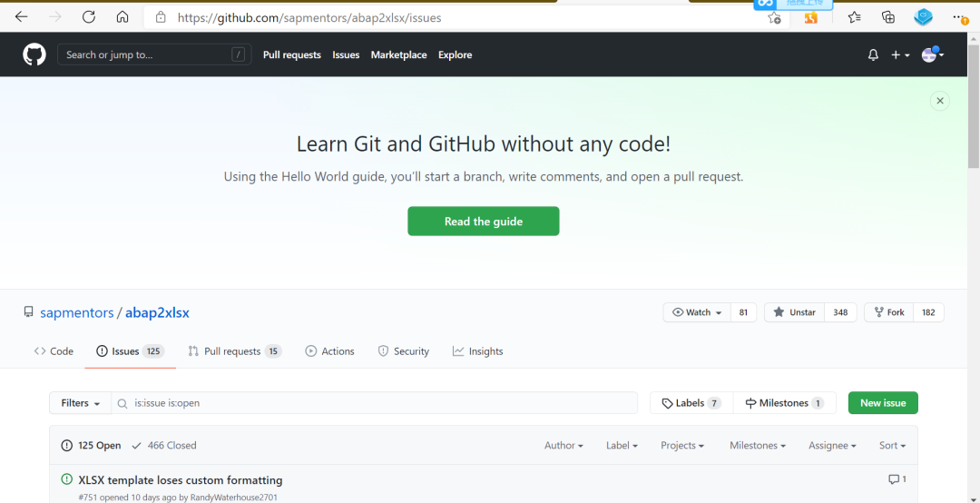The image size is (980, 503).
Task: Expand the Assignee filter dropdown
Action: 832,446
